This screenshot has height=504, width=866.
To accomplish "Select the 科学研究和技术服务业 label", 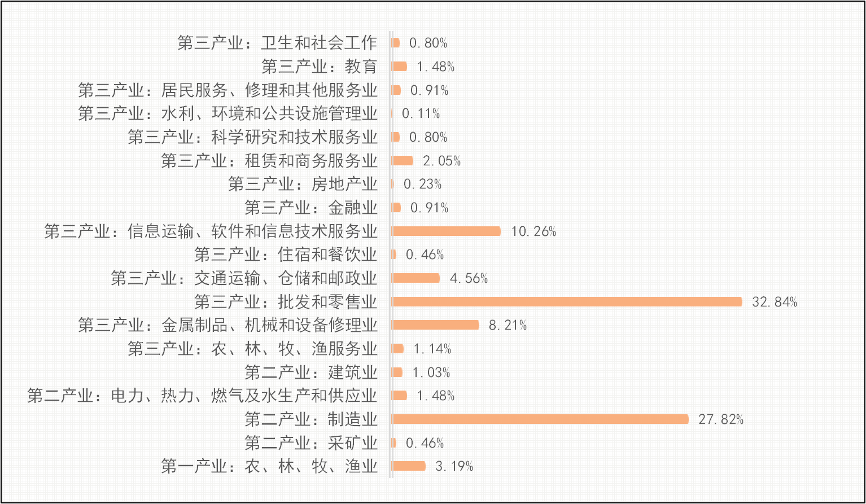I will click(x=252, y=137).
